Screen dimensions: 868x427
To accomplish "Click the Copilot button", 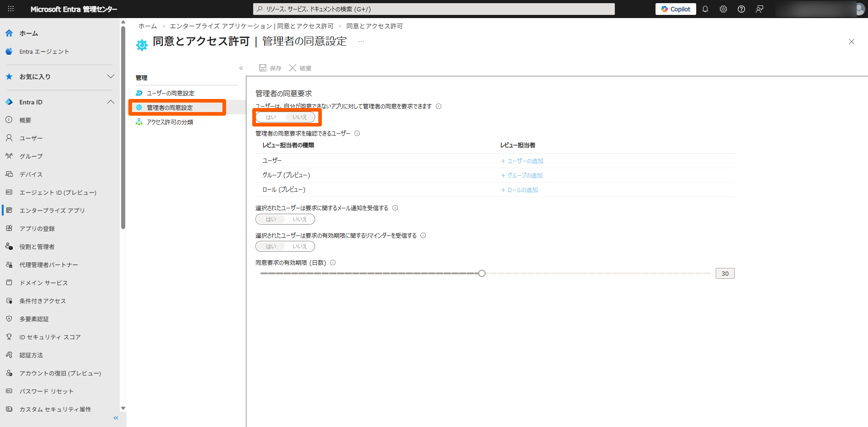I will (x=675, y=9).
